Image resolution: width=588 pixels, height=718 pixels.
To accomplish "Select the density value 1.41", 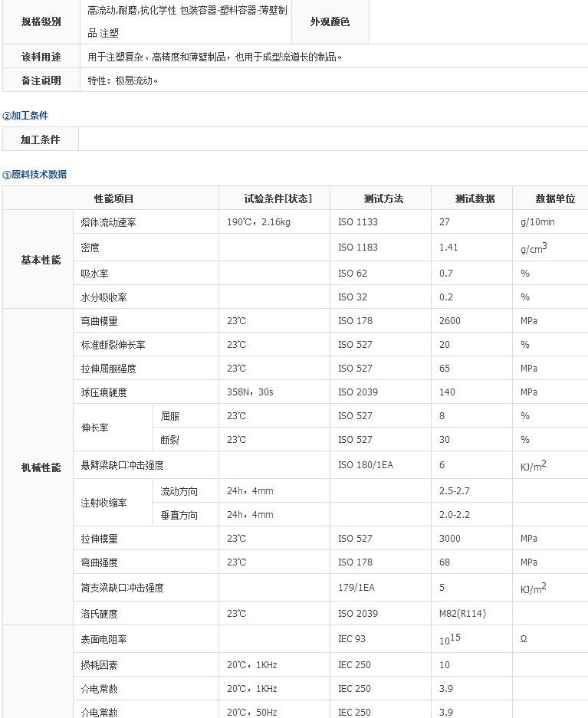I will 448,248.
